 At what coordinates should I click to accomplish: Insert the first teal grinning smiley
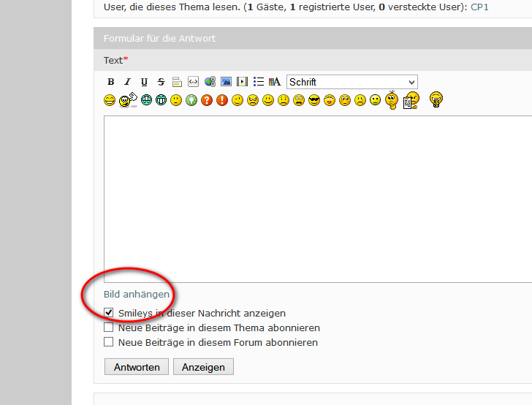[146, 100]
